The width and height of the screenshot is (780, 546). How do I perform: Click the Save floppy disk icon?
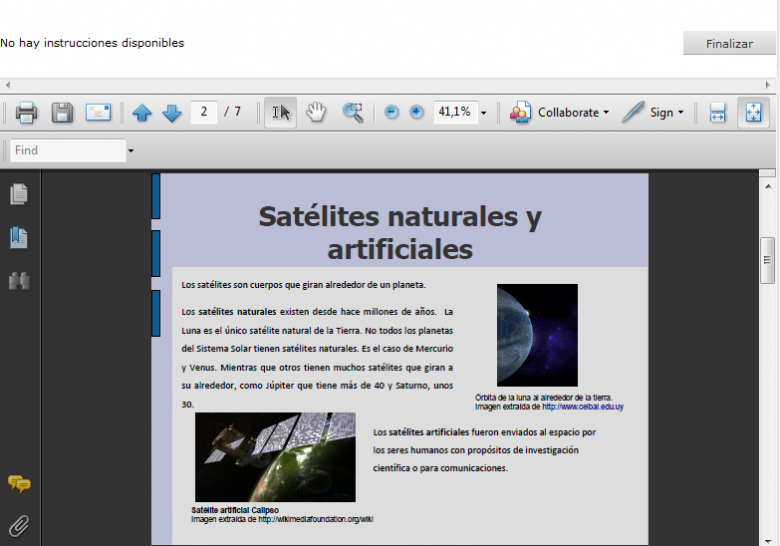62,112
